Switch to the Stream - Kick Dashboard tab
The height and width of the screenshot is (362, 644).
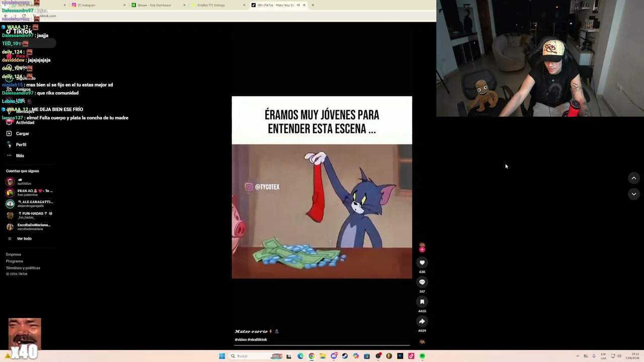[158, 5]
